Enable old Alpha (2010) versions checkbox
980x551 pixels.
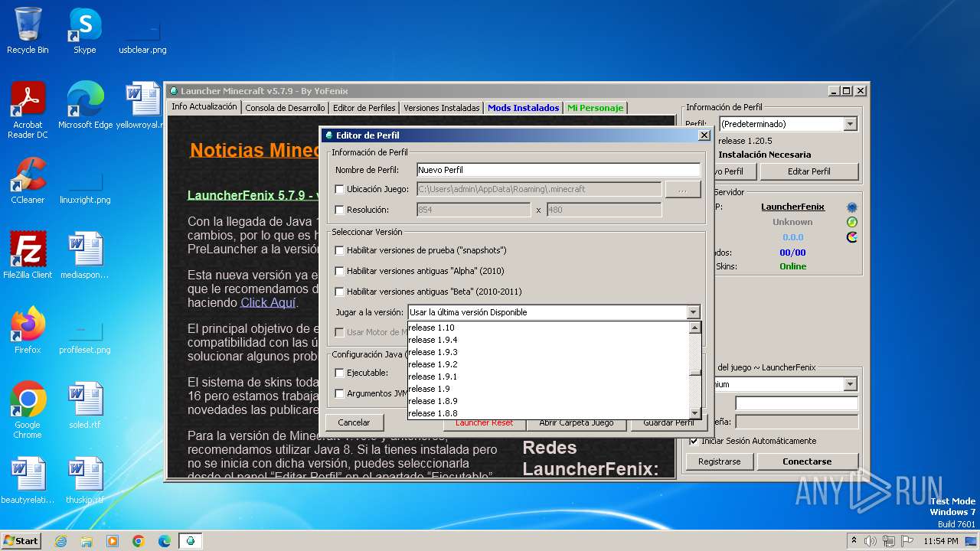(x=340, y=271)
